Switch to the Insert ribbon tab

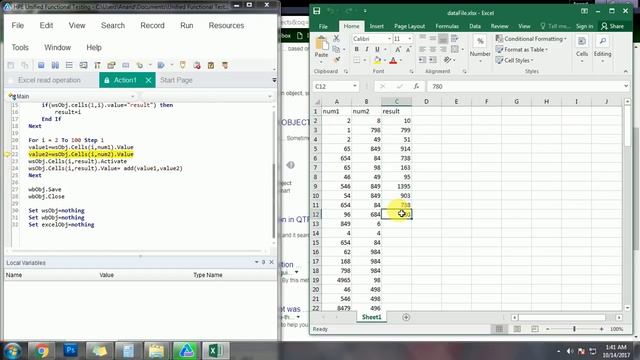pos(376,26)
